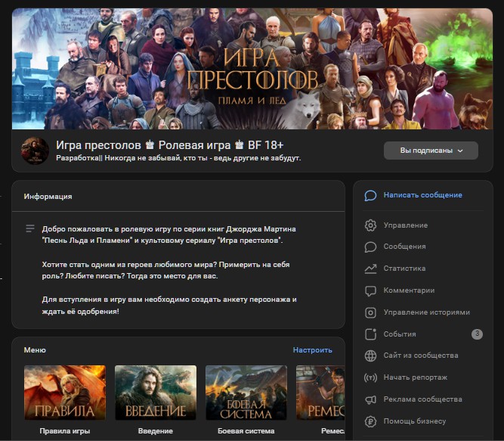Click the chat bubble icon beside Сообщения
504x441 pixels.
click(x=370, y=247)
